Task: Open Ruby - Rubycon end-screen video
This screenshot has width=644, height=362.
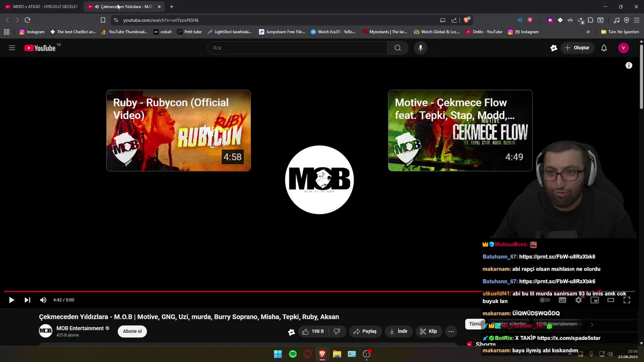Action: click(179, 131)
